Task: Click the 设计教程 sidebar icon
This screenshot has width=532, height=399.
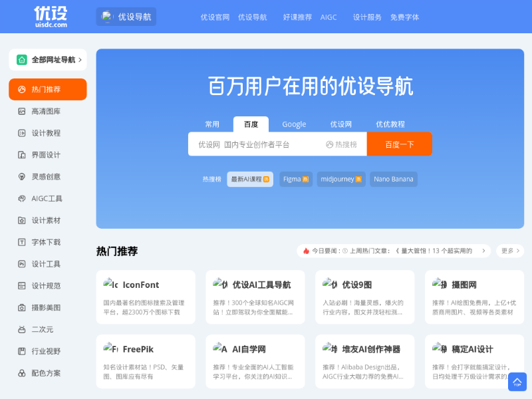Action: point(22,133)
